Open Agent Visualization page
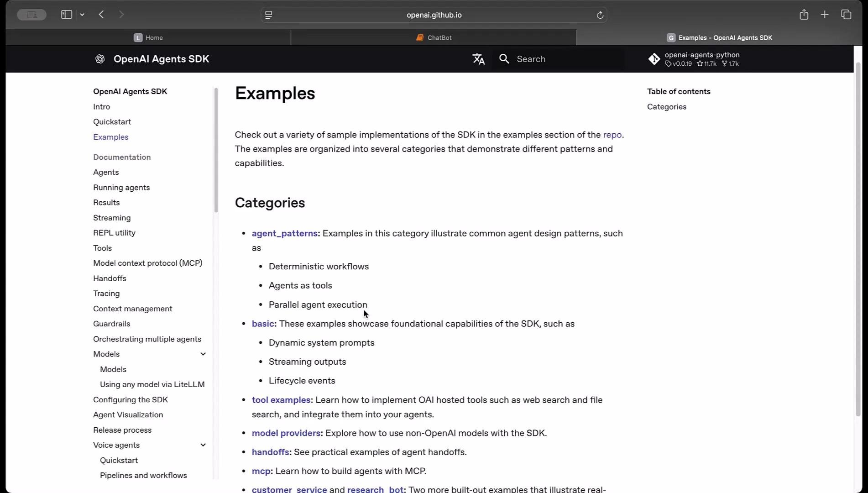This screenshot has height=493, width=868. pyautogui.click(x=128, y=414)
